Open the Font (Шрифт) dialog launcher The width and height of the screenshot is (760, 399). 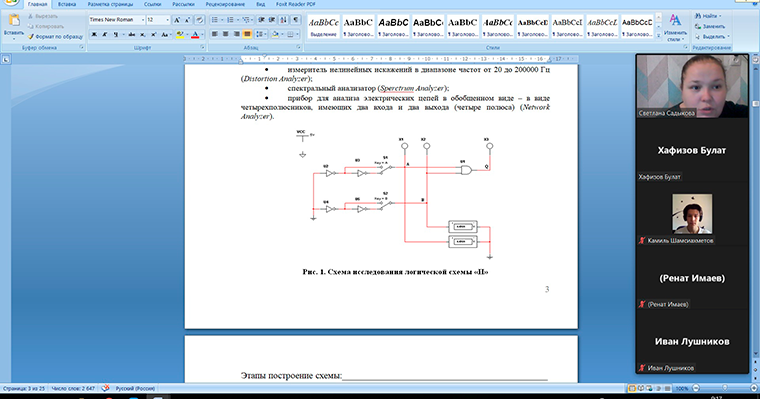point(203,48)
